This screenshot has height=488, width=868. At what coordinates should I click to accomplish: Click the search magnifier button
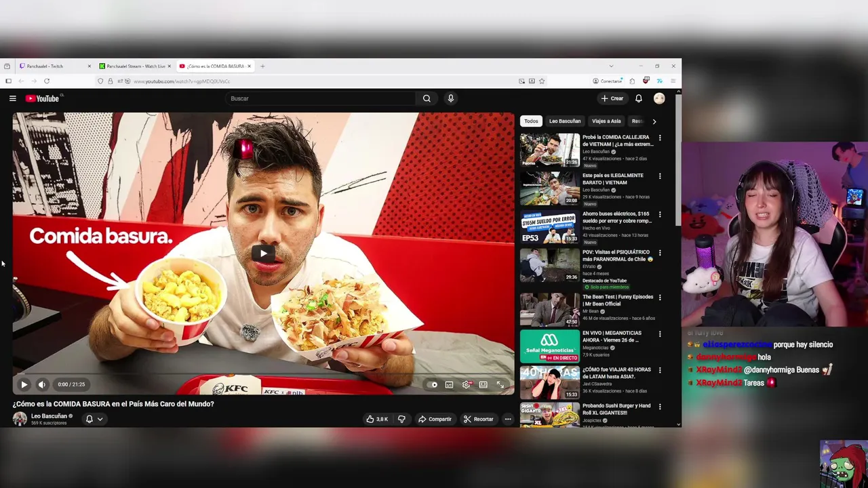(427, 98)
